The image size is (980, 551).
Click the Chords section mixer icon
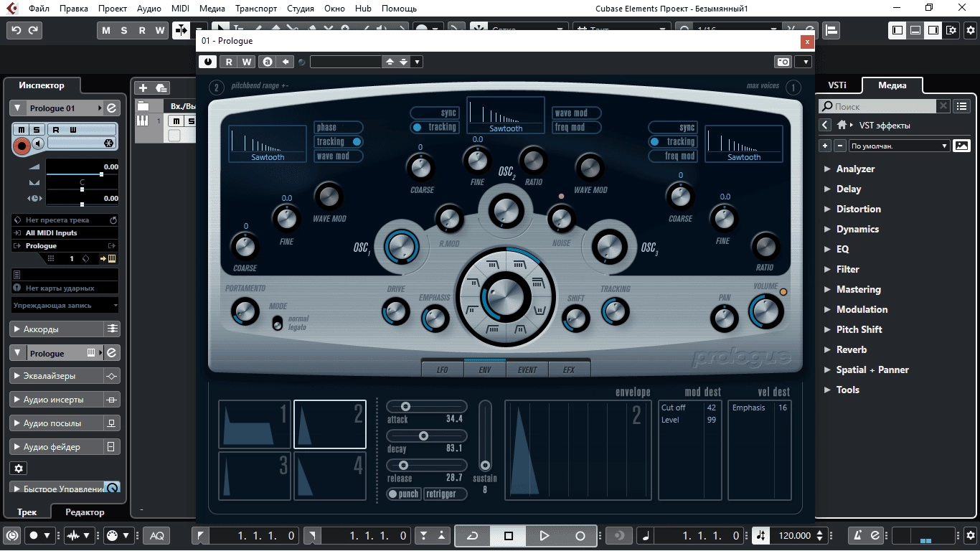[x=113, y=329]
